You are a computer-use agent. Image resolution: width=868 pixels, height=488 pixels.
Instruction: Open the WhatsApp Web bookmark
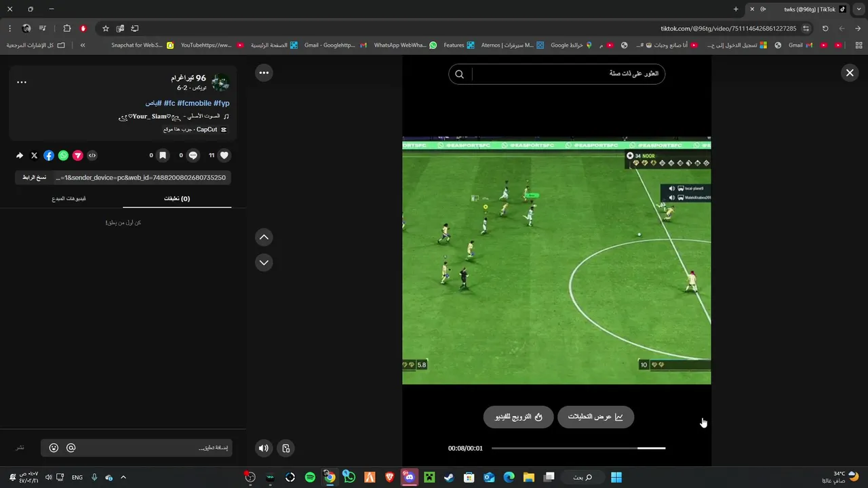pyautogui.click(x=406, y=45)
